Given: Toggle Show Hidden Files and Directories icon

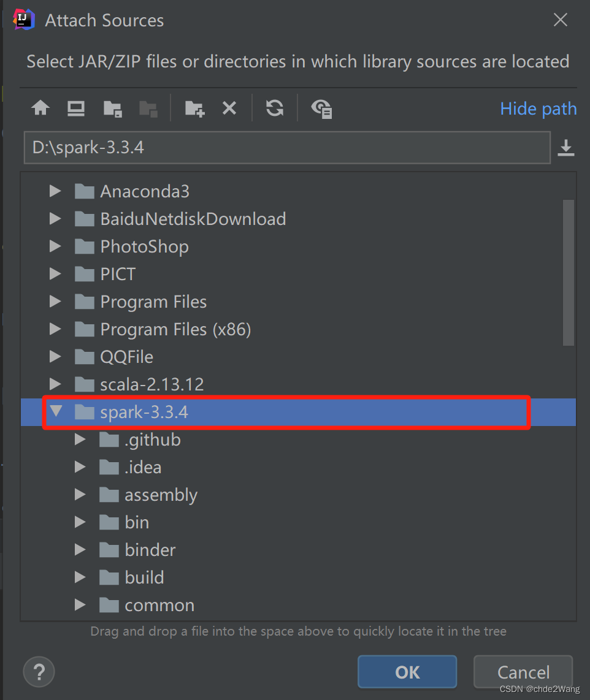Looking at the screenshot, I should pos(321,108).
